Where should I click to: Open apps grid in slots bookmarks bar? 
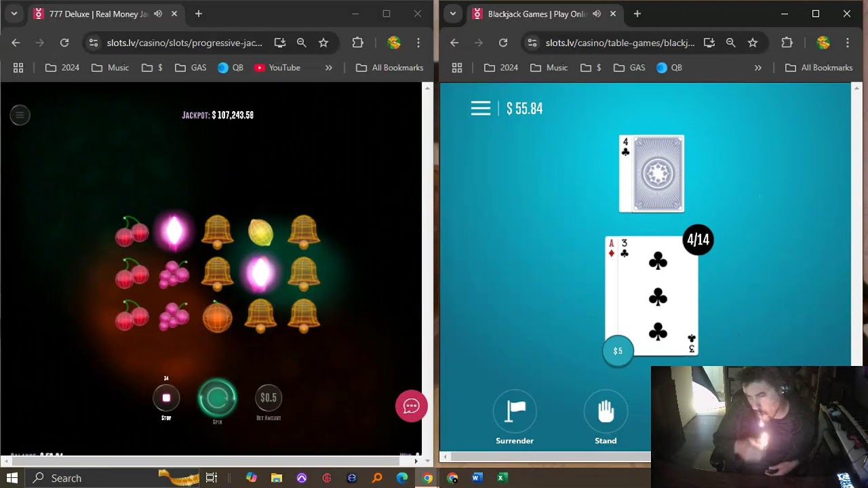18,68
